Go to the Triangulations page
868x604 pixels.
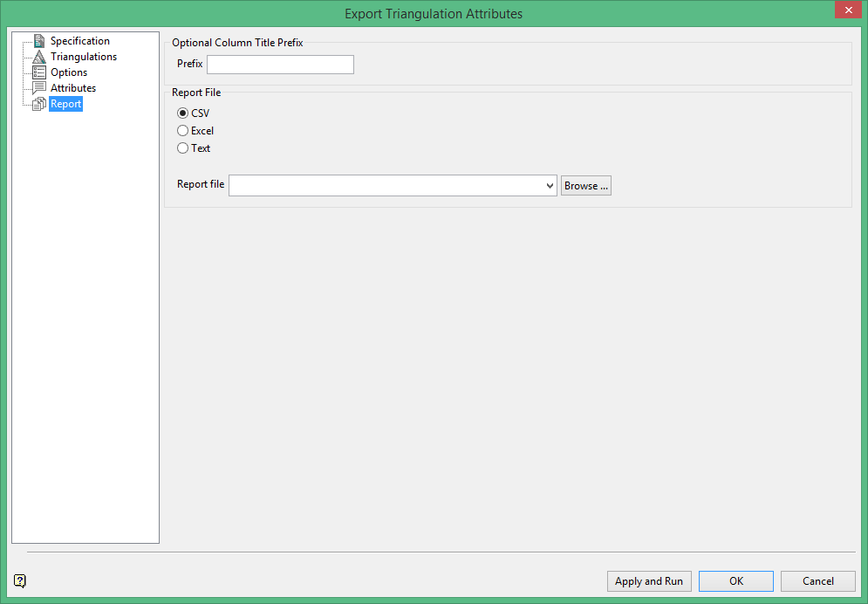tap(84, 57)
